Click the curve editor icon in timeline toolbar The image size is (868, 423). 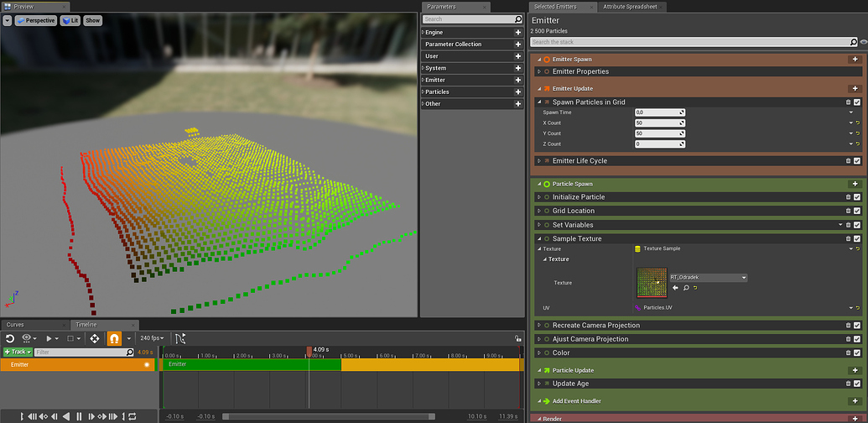180,338
